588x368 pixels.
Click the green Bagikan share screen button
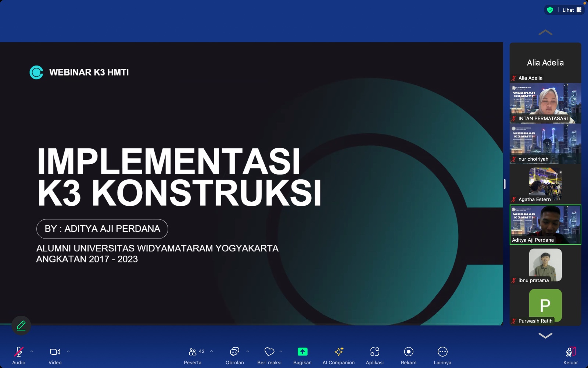pos(302,352)
